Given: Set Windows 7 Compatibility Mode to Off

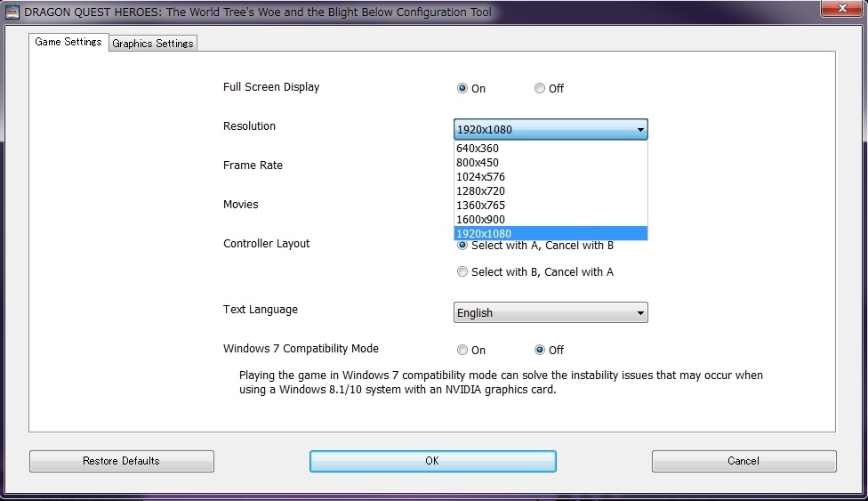Looking at the screenshot, I should click(540, 350).
